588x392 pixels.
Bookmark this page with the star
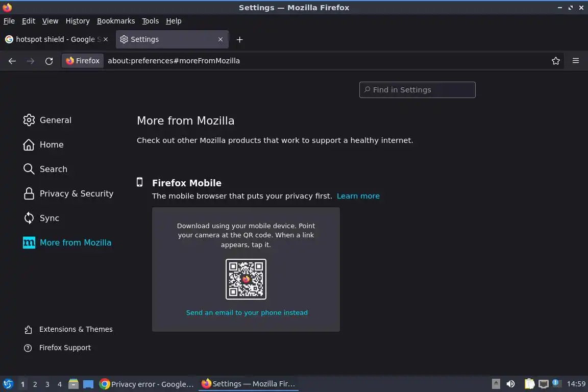[x=555, y=61]
